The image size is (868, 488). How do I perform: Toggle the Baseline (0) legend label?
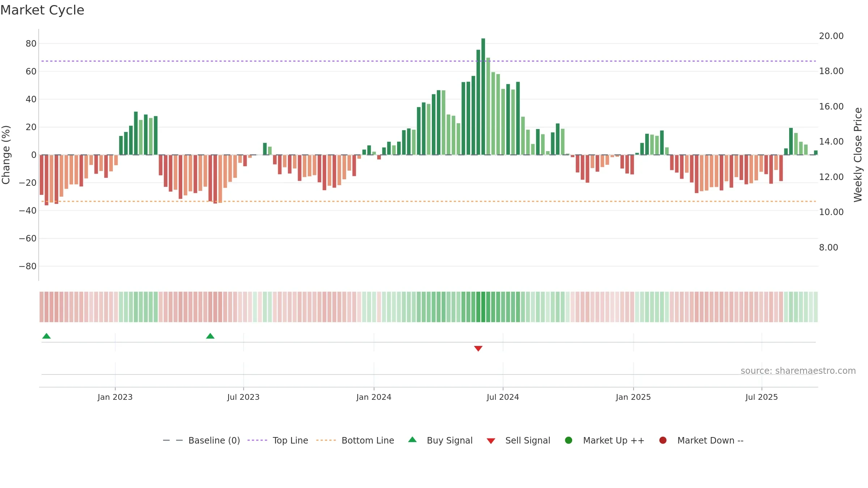214,440
